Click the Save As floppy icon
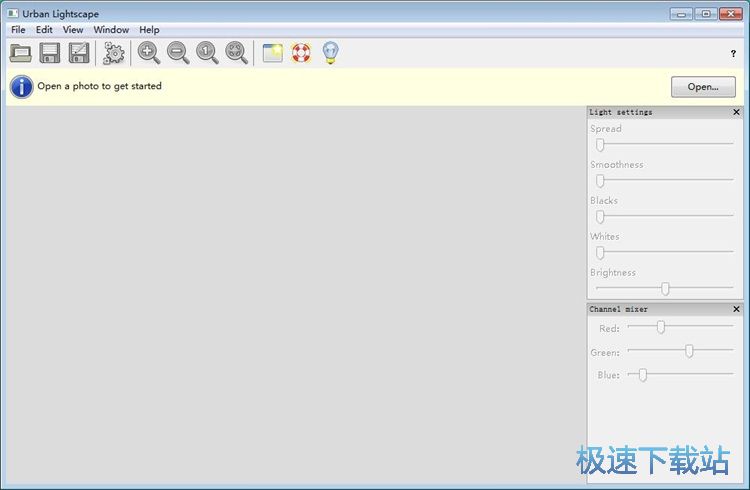The height and width of the screenshot is (490, 750). [79, 53]
